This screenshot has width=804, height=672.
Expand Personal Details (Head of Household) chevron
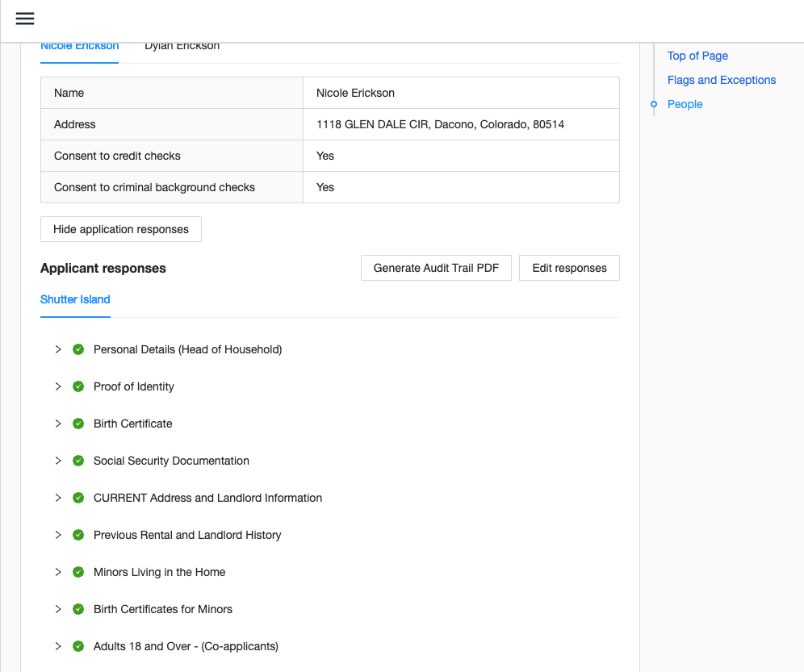58,349
